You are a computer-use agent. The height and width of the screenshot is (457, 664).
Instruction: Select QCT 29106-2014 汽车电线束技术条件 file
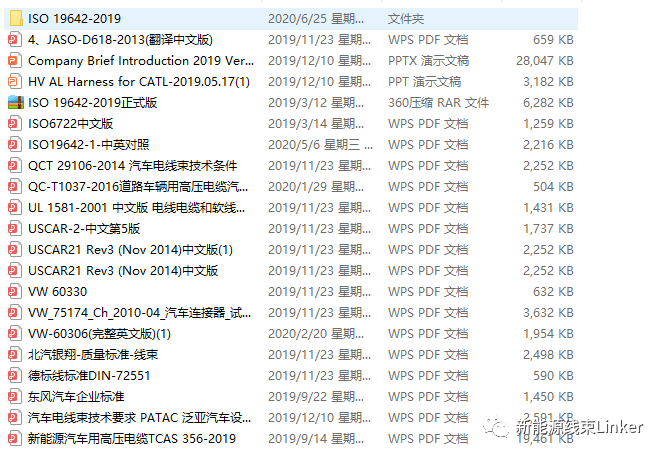(x=132, y=165)
